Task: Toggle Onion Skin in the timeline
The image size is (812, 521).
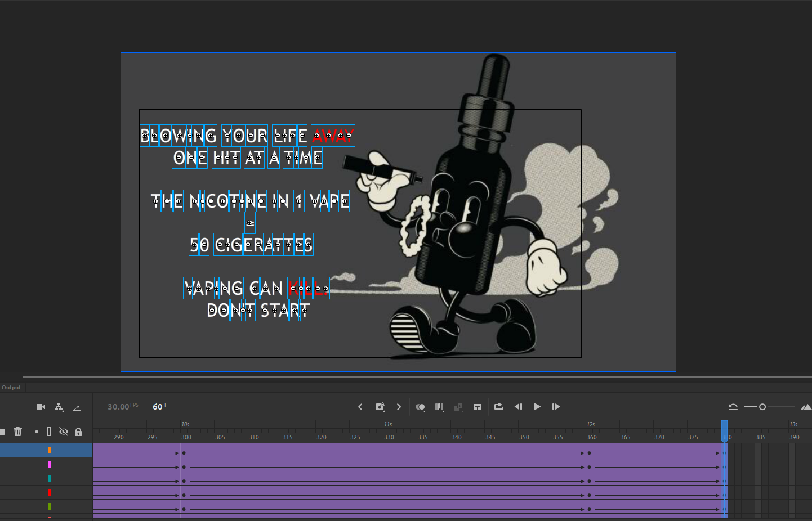Action: (420, 407)
